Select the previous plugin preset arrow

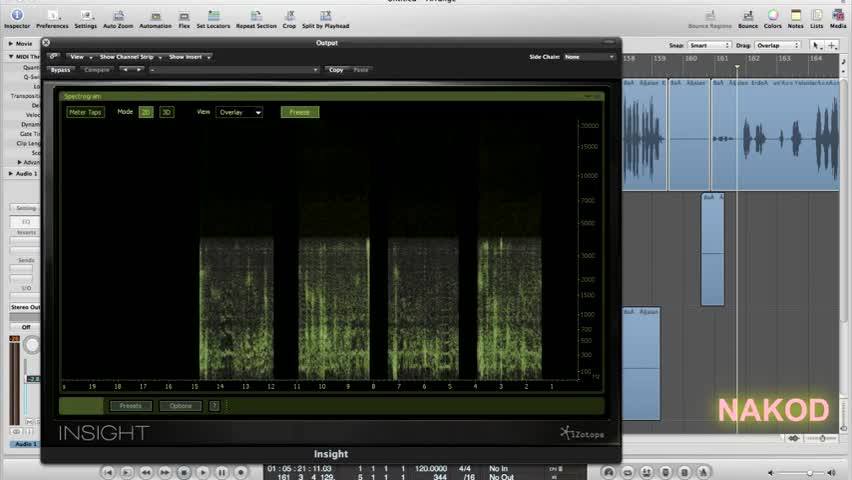coord(125,70)
